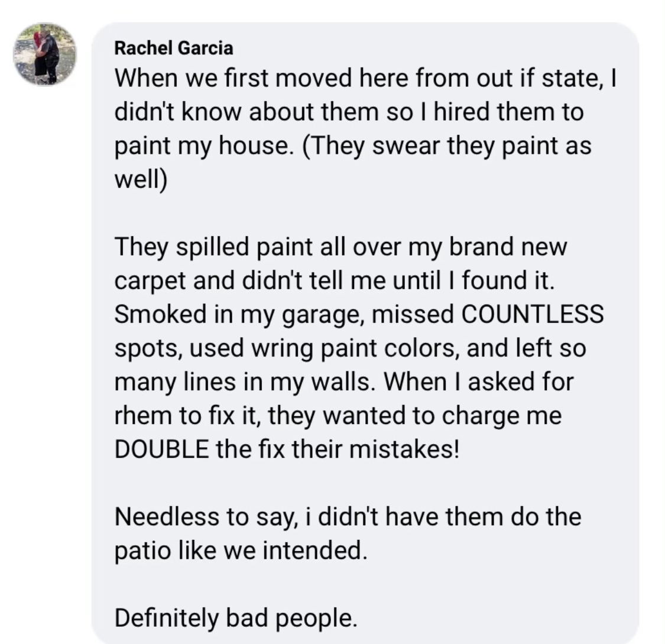The height and width of the screenshot is (644, 665).
Task: Click the 'Definitely bad people.' line
Action: pos(236,618)
